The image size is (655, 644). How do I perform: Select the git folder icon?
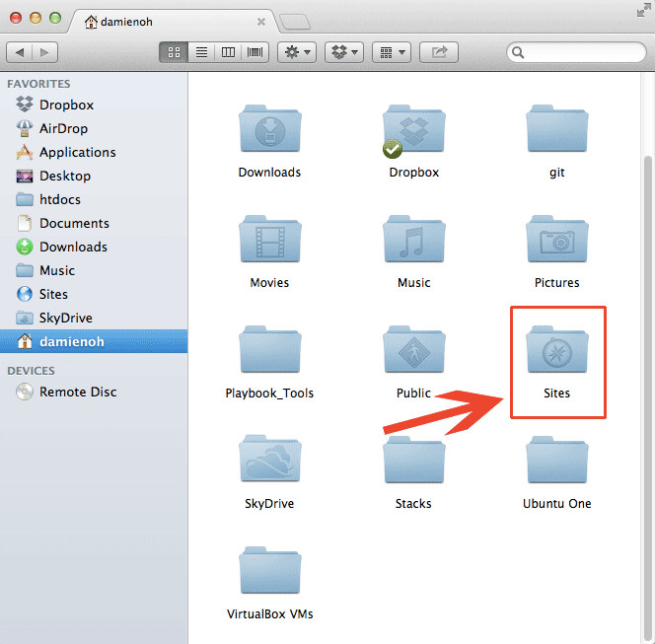pos(556,128)
